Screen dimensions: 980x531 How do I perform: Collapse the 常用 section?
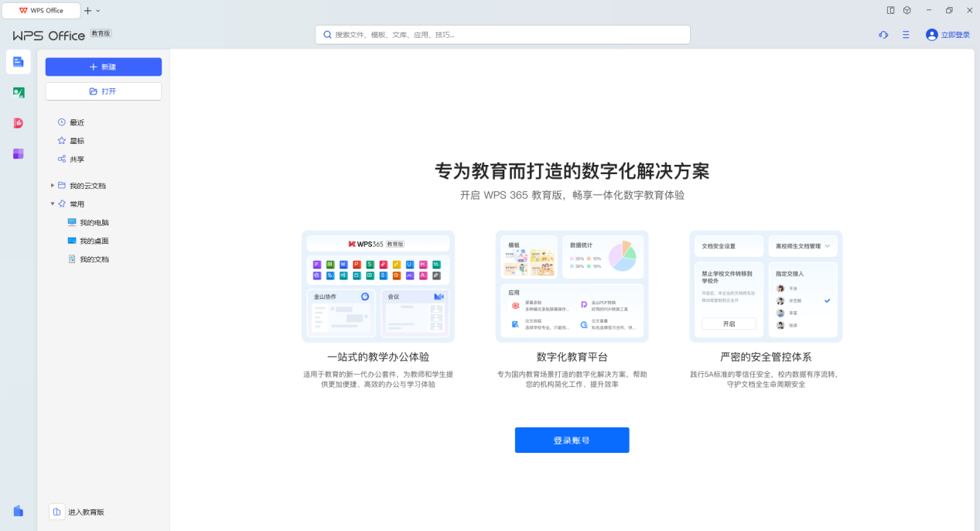(x=53, y=204)
